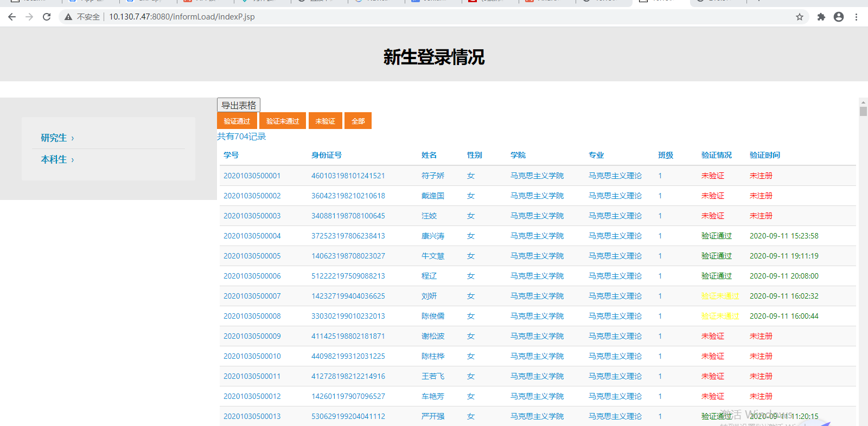868x426 pixels.
Task: Click the name 陈桂桦
Action: (x=433, y=356)
